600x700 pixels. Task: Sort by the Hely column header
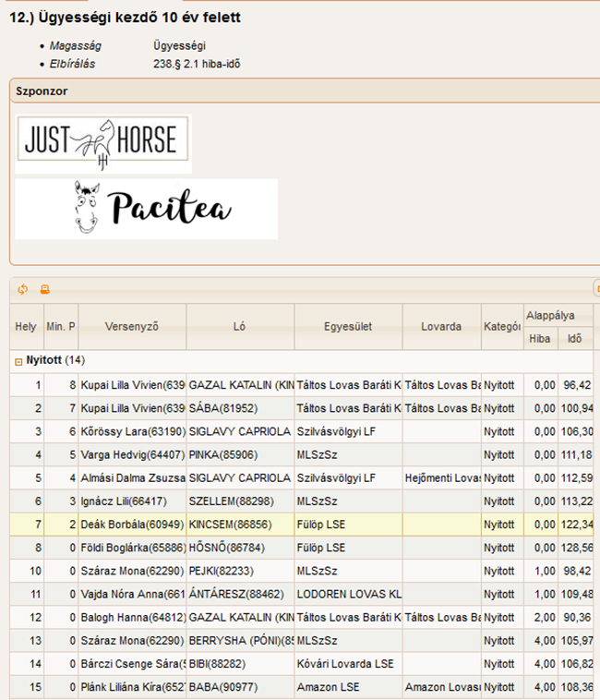click(x=26, y=327)
